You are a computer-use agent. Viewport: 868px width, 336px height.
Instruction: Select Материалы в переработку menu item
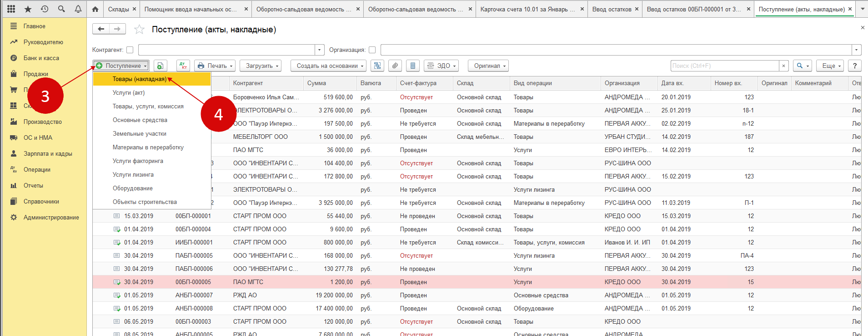pos(152,148)
